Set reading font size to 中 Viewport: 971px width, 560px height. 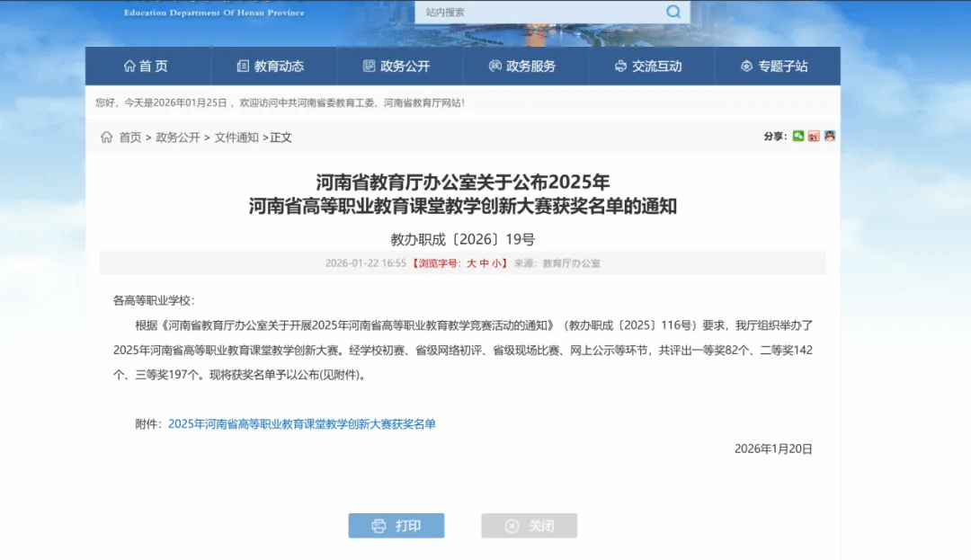click(484, 263)
